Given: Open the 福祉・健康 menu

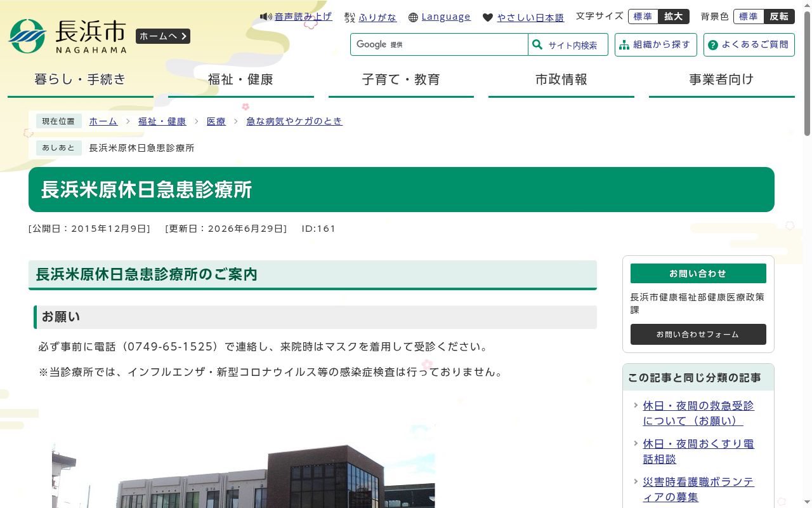Looking at the screenshot, I should (241, 80).
